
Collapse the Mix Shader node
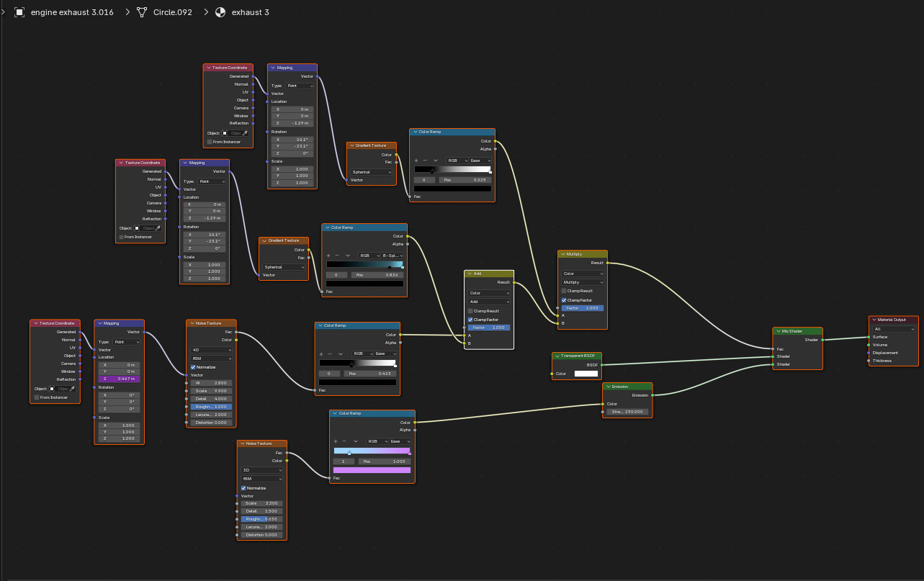pyautogui.click(x=778, y=331)
